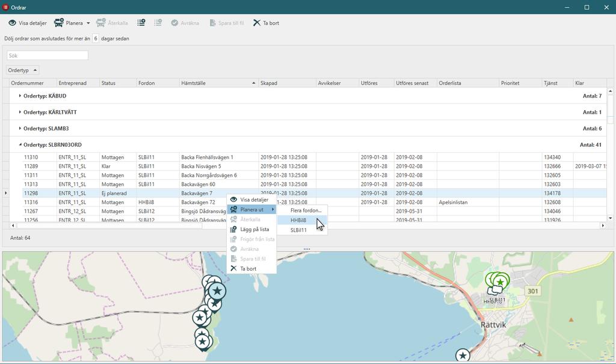
Task: Choose Ta bort in context menu
Action: click(x=252, y=268)
